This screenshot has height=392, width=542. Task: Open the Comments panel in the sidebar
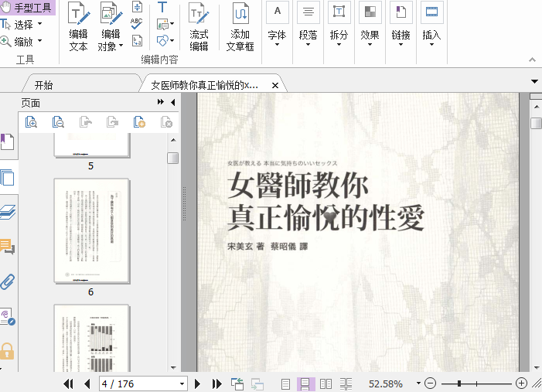coord(8,247)
